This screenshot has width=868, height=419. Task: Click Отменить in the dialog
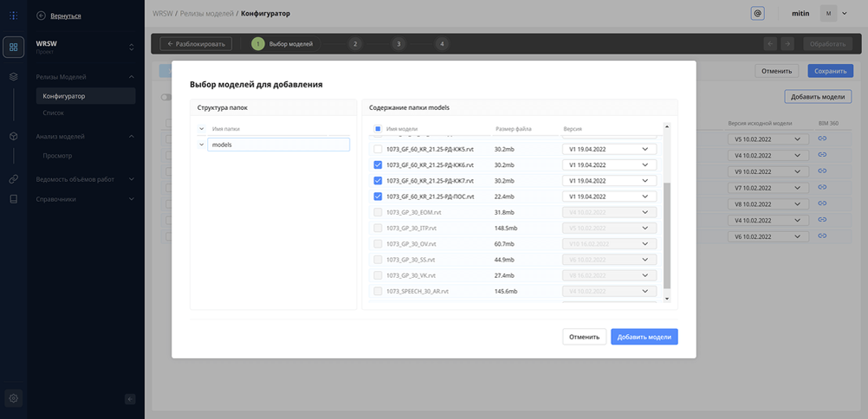[x=585, y=337]
